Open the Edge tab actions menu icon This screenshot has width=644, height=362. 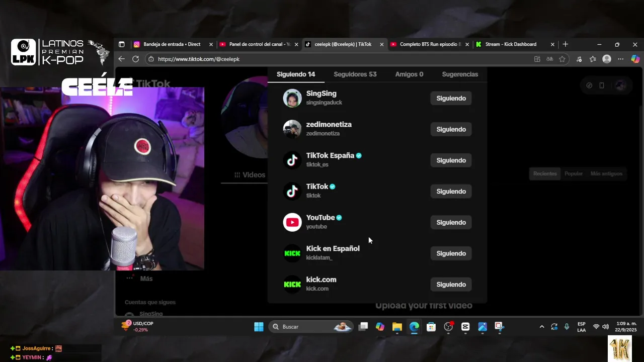coord(121,44)
